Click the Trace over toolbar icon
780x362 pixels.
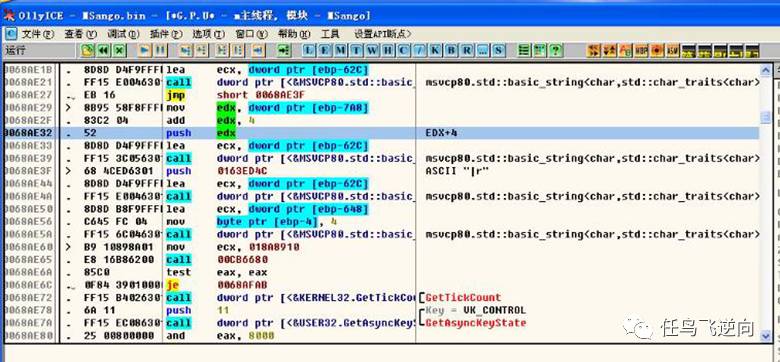239,50
